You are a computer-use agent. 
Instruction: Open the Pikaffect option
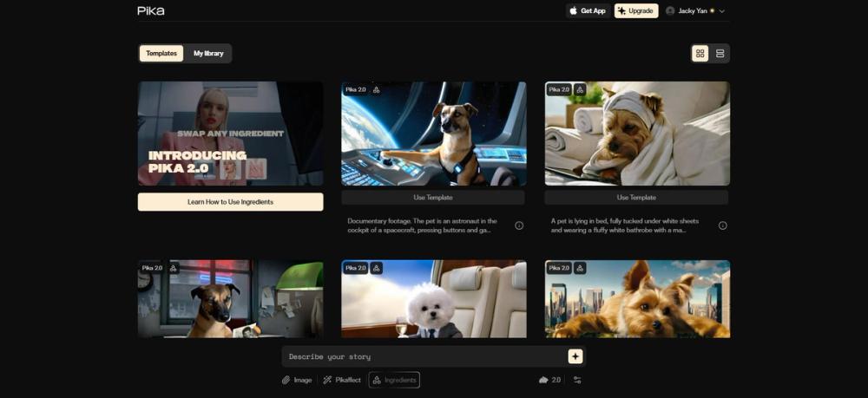click(341, 380)
